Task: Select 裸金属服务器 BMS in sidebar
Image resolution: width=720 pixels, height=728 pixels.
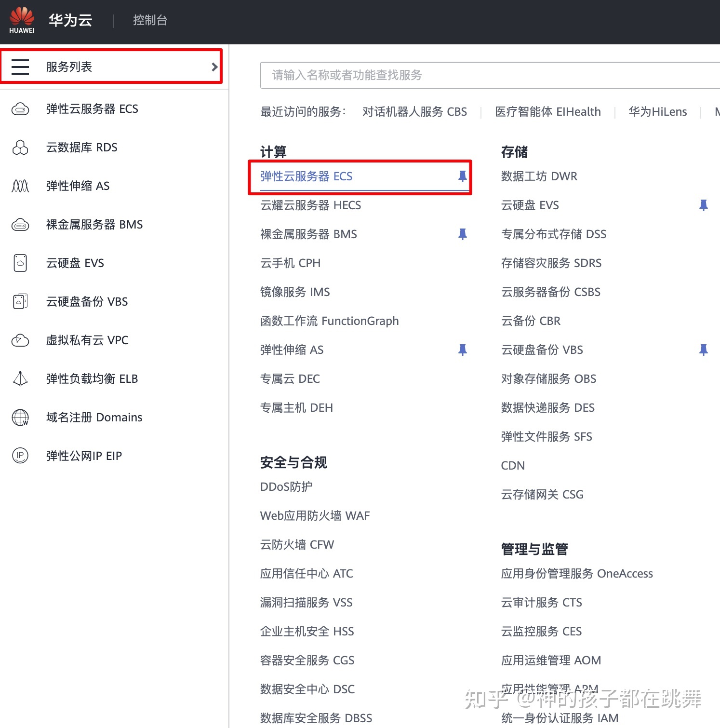Action: (x=94, y=225)
